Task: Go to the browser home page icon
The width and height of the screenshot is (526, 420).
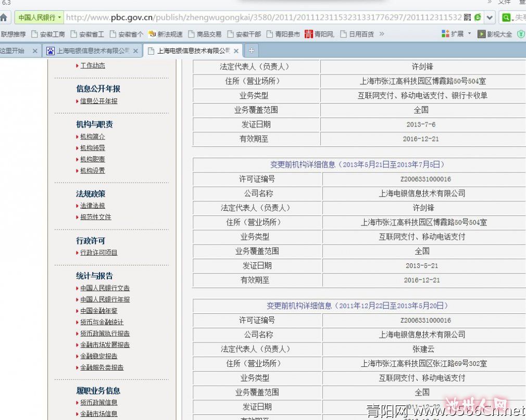Action: [3, 17]
